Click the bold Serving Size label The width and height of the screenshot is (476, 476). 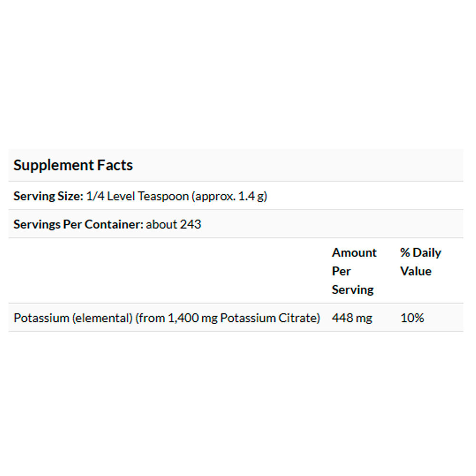[x=49, y=196]
